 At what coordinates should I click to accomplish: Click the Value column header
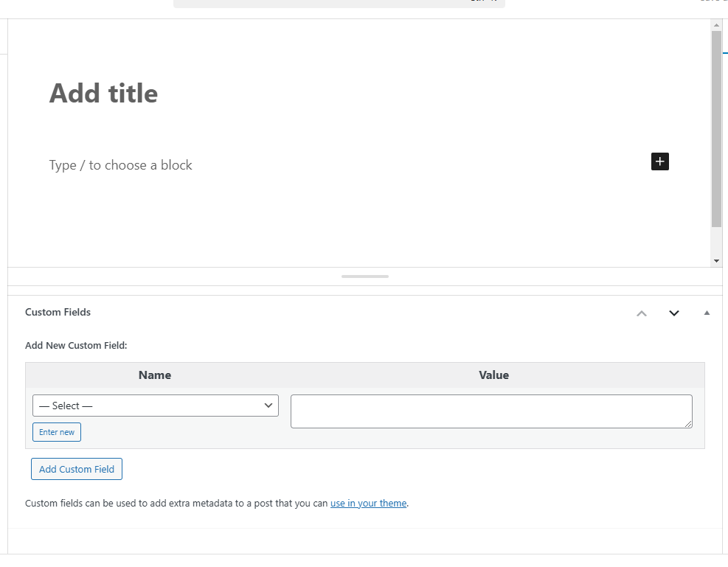(x=494, y=375)
